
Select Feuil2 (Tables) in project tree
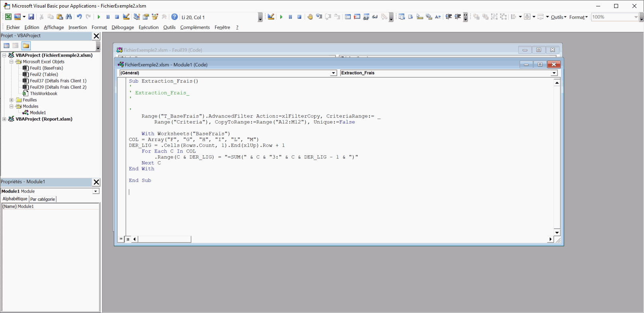(x=44, y=74)
